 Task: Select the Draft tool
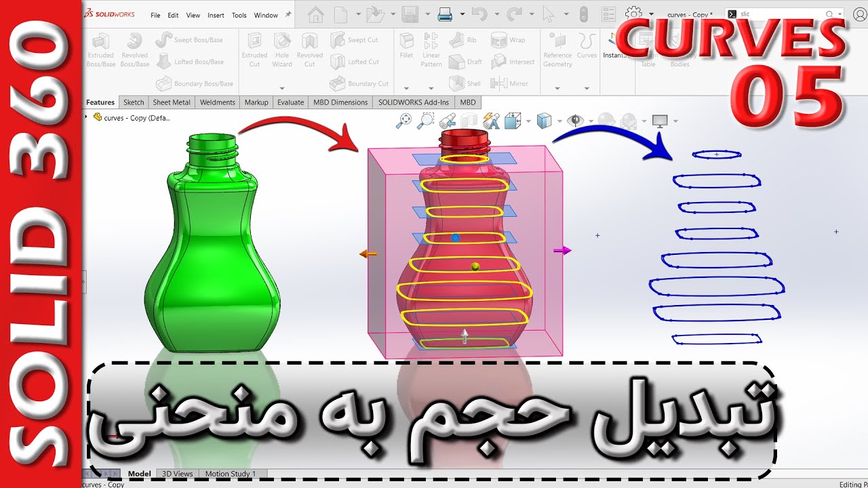466,62
